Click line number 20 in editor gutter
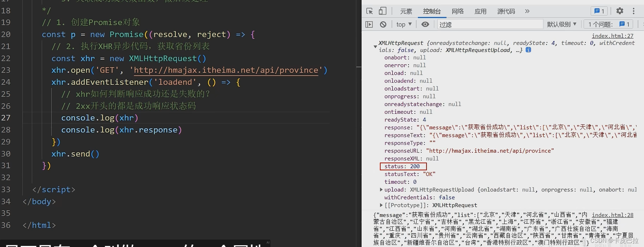Viewport: 644px width, 247px height. click(x=6, y=35)
